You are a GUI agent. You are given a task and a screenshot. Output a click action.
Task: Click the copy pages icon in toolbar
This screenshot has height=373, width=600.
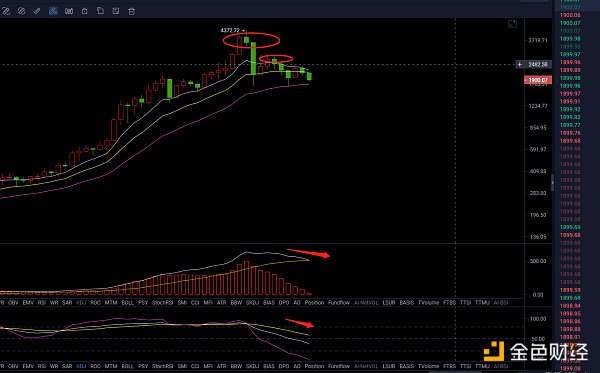[100, 11]
